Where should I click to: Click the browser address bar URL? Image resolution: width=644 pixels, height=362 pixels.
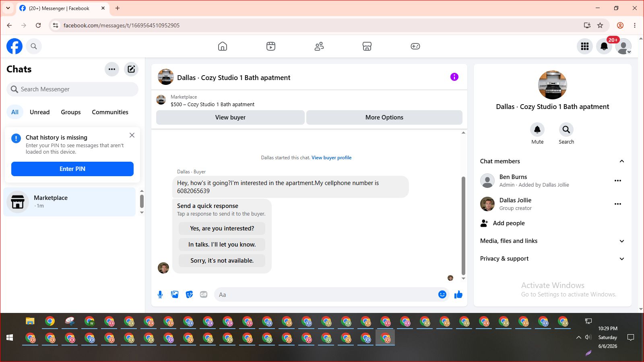click(x=122, y=25)
